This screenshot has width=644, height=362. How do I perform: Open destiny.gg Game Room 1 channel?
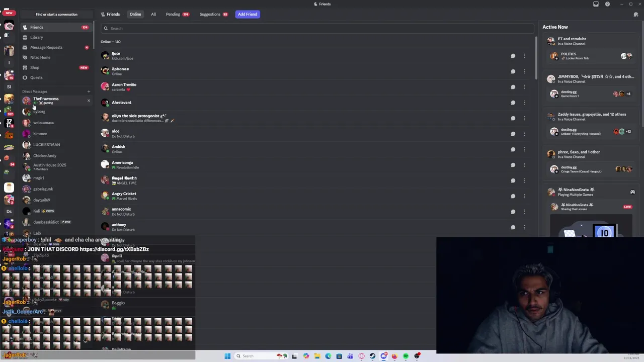click(591, 94)
